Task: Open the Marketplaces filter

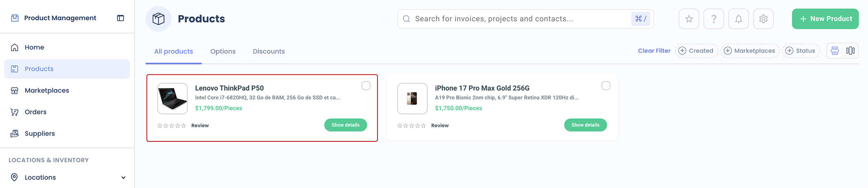Action: [750, 51]
